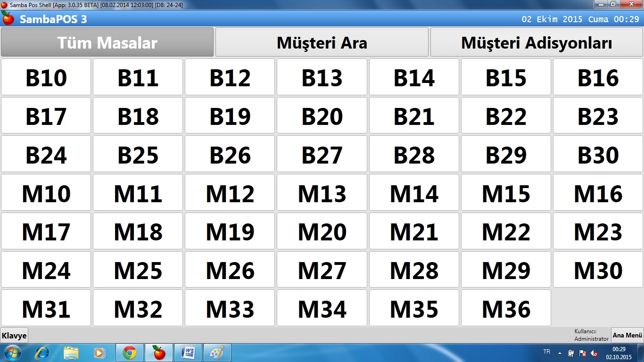The image size is (644, 362).
Task: Switch to Tüm Masalar tab
Action: [107, 42]
